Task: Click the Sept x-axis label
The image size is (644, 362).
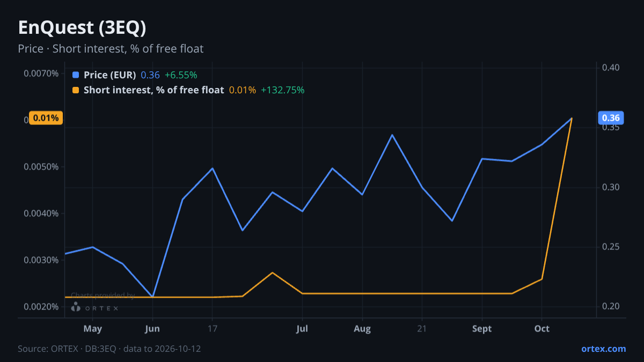Action: click(x=482, y=329)
